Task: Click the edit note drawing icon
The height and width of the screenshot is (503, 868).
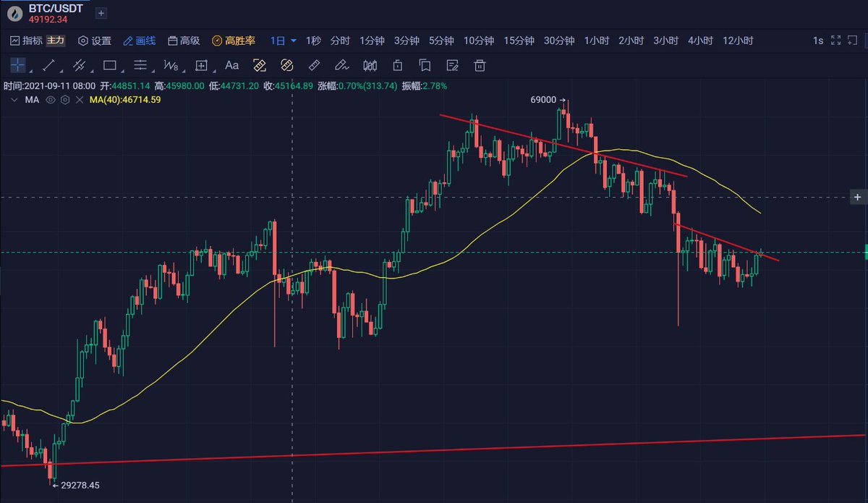Action: [x=452, y=65]
